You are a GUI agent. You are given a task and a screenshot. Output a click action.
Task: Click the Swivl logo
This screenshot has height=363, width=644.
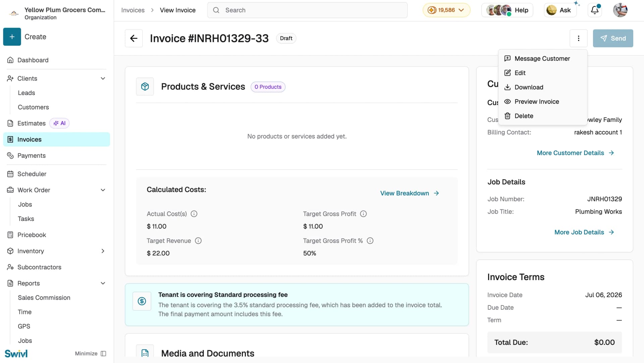[16, 354]
